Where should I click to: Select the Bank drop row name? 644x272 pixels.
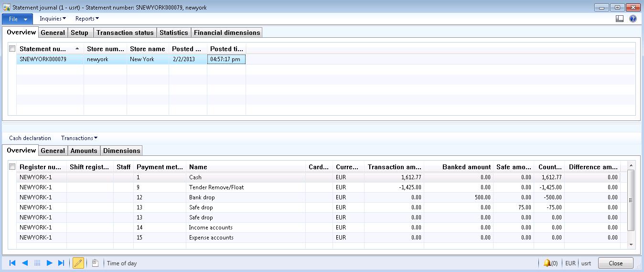click(246, 197)
